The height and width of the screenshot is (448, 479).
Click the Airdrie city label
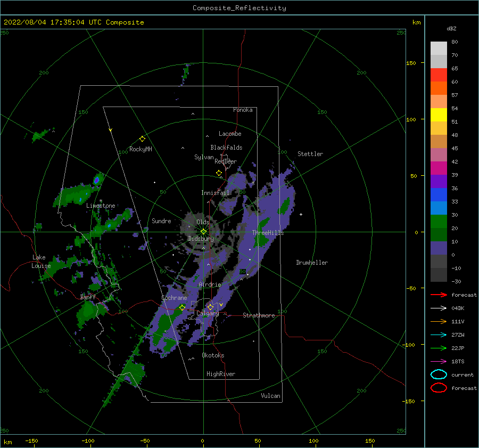click(210, 284)
